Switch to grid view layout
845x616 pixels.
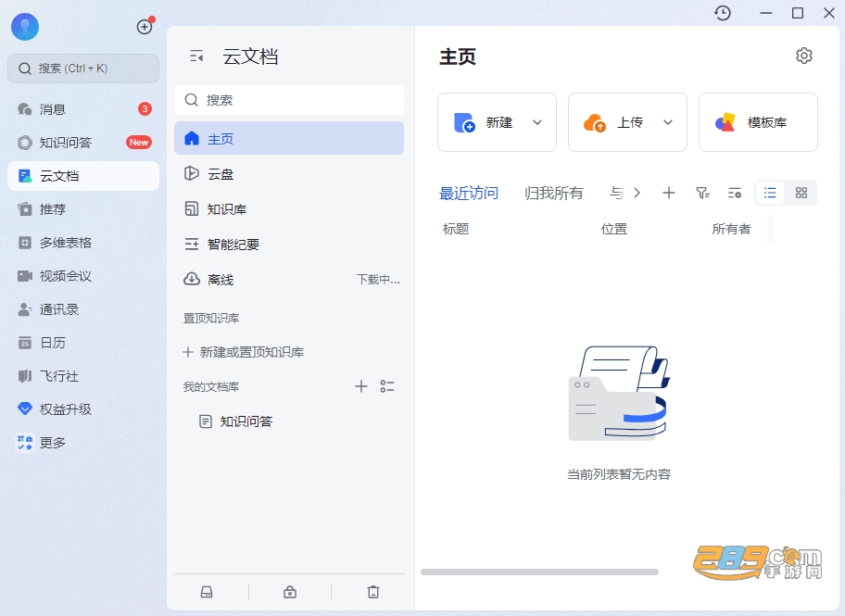801,193
